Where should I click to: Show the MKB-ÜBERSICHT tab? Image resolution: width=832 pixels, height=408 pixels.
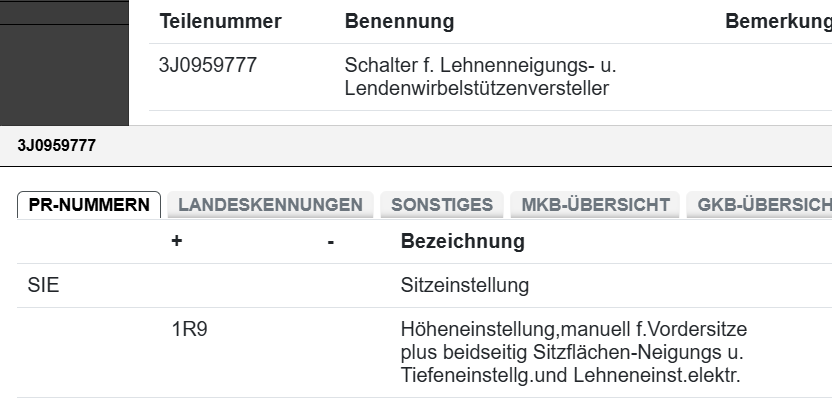[x=595, y=205]
